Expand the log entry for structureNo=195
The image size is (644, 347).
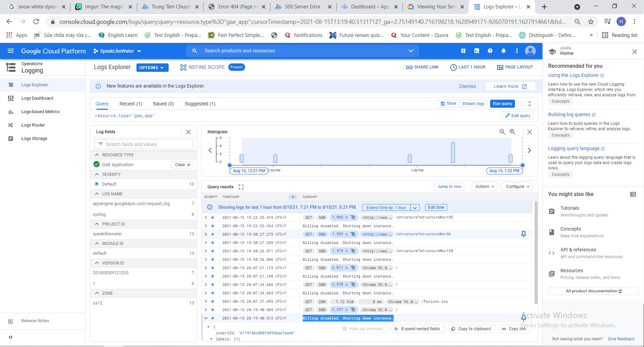[206, 217]
